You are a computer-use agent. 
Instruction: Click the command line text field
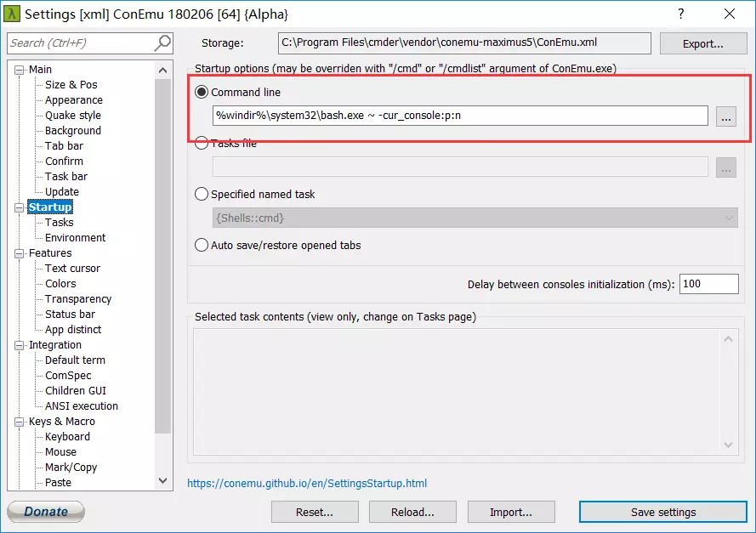[x=460, y=116]
